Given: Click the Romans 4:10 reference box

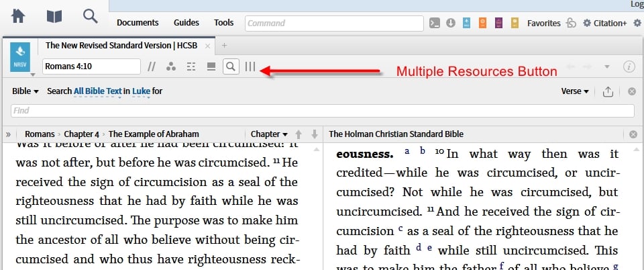Looking at the screenshot, I should 92,66.
